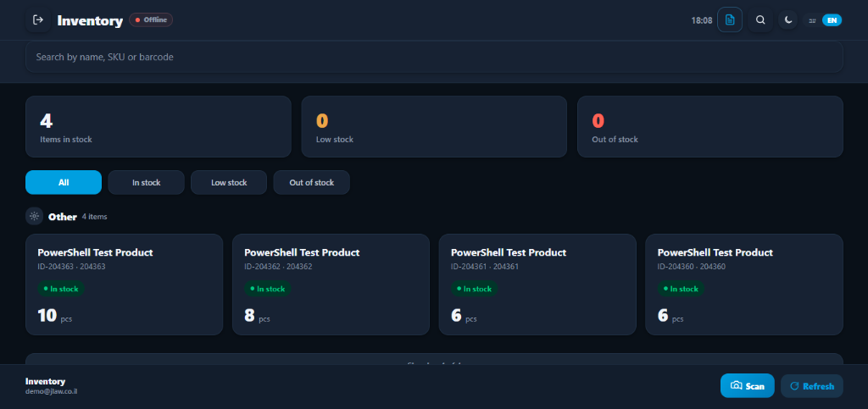868x409 pixels.
Task: Open product card ID-204363
Action: tap(125, 284)
